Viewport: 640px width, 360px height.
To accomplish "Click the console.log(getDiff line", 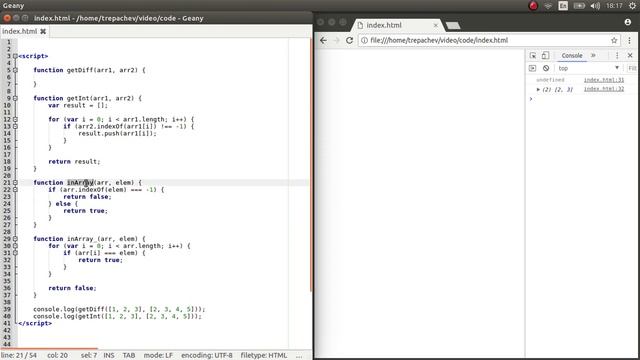I will [119, 309].
